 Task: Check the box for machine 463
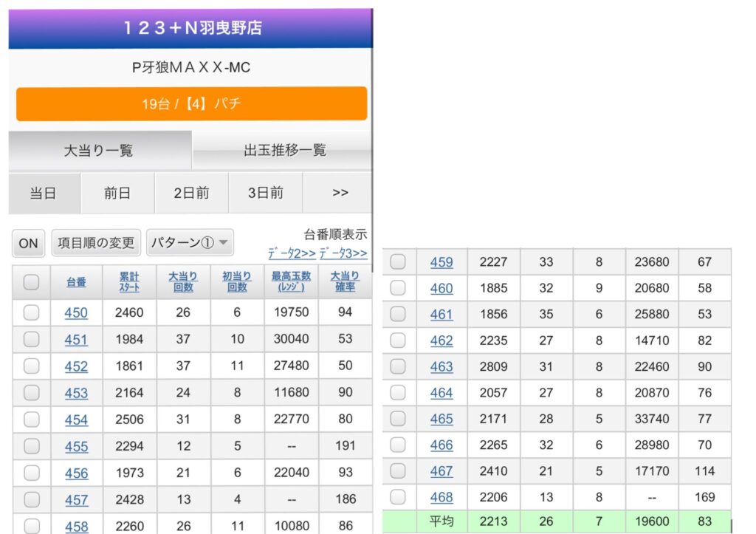(398, 366)
